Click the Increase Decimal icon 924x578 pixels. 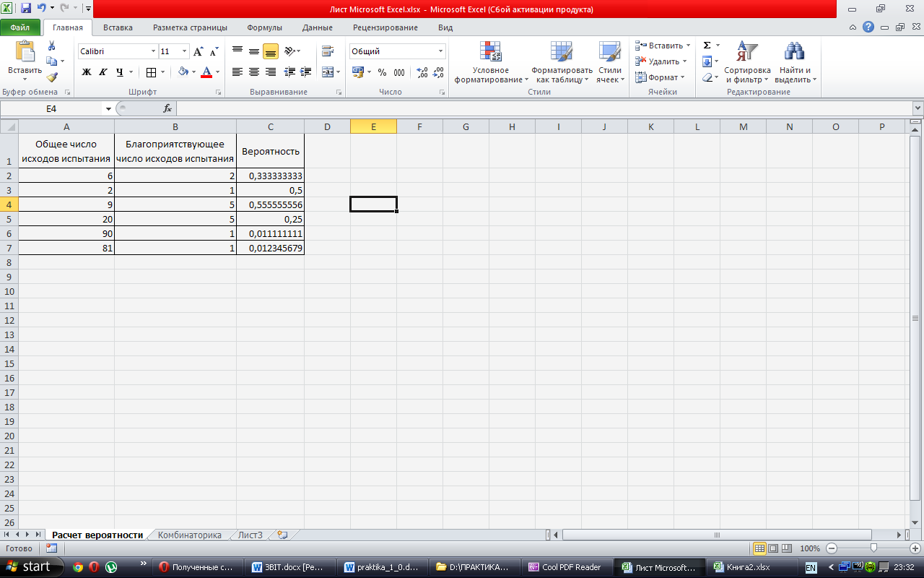(422, 72)
